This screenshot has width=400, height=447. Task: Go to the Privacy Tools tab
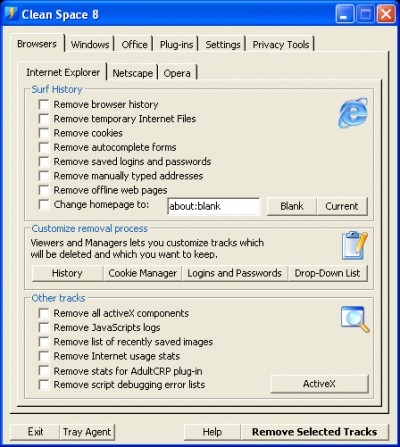pyautogui.click(x=281, y=44)
